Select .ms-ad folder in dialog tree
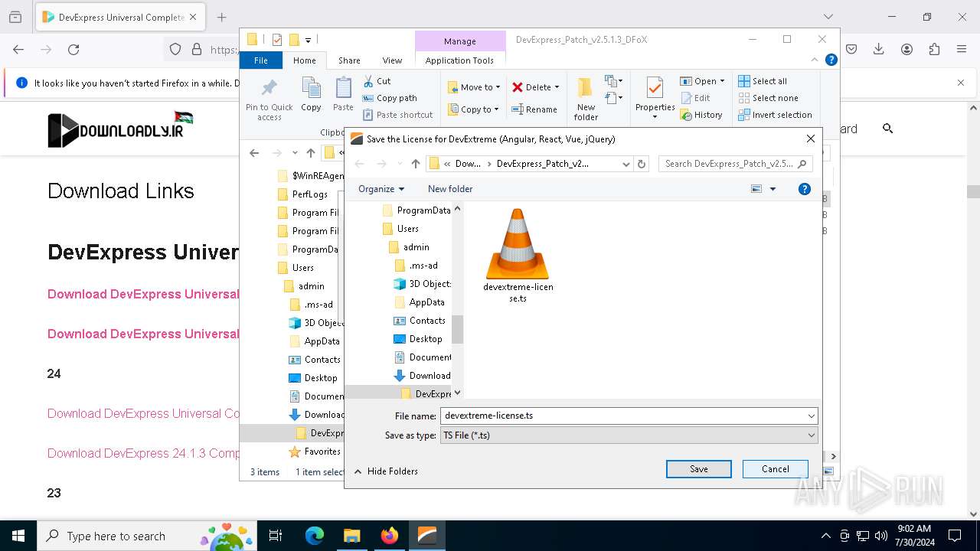 point(423,266)
